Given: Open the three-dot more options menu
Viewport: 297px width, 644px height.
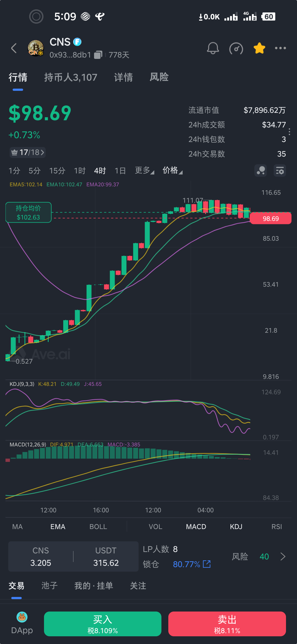Looking at the screenshot, I should click(x=280, y=48).
